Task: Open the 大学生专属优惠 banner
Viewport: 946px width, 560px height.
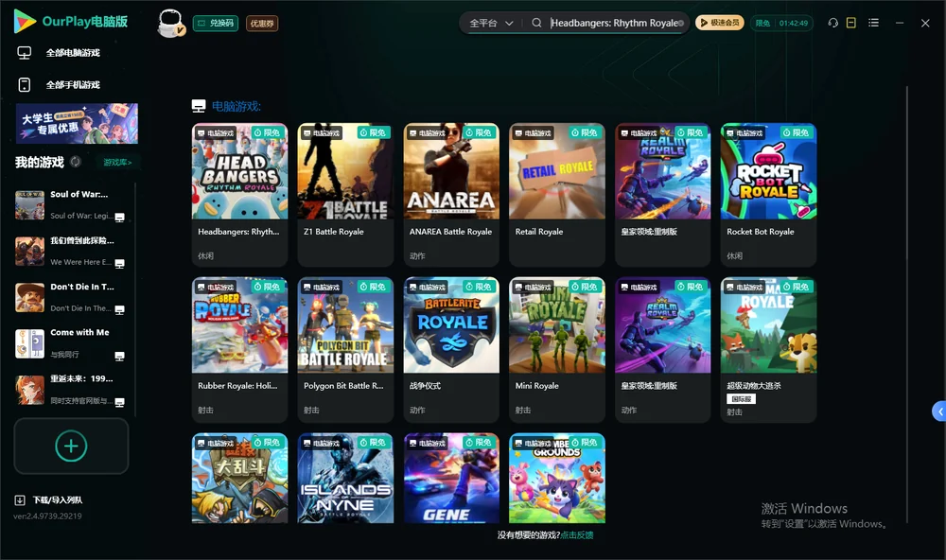Action: (x=77, y=123)
